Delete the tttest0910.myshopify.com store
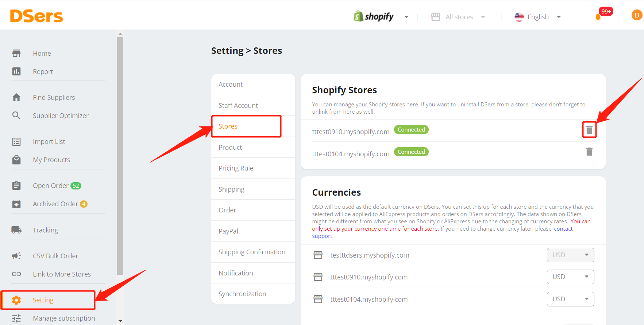Screen dimensions: 644x325 tap(589, 129)
